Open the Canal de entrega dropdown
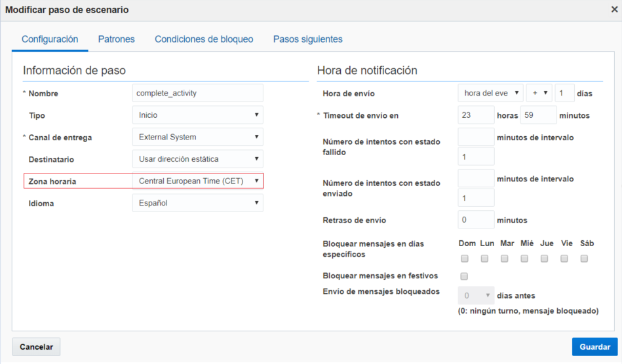 197,137
